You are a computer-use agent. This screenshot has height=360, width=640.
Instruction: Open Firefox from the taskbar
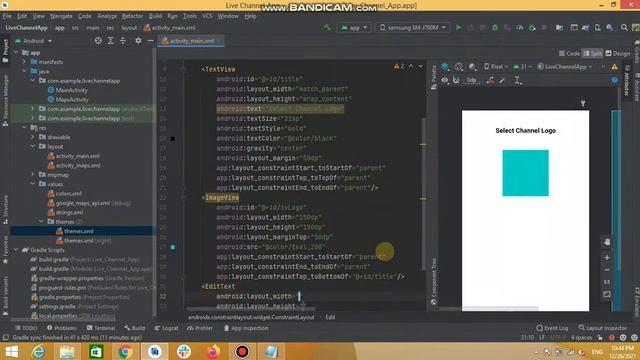[213, 351]
